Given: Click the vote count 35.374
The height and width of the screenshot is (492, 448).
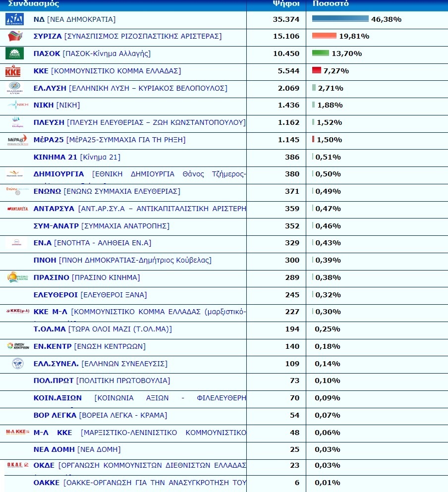Looking at the screenshot, I should point(286,19).
